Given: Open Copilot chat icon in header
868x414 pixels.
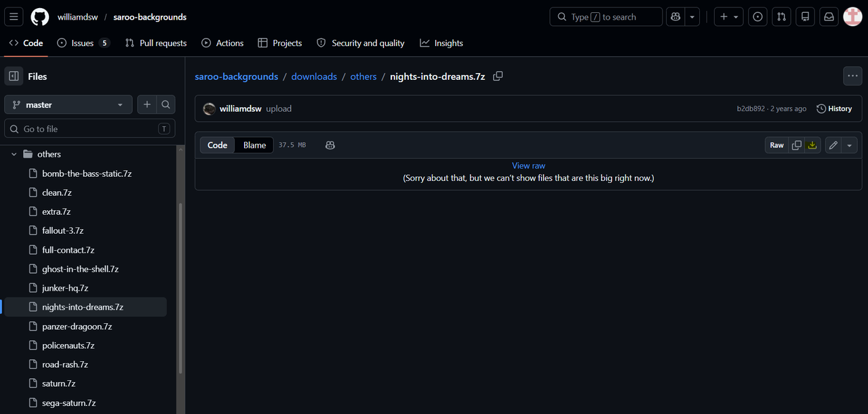Looking at the screenshot, I should 675,17.
